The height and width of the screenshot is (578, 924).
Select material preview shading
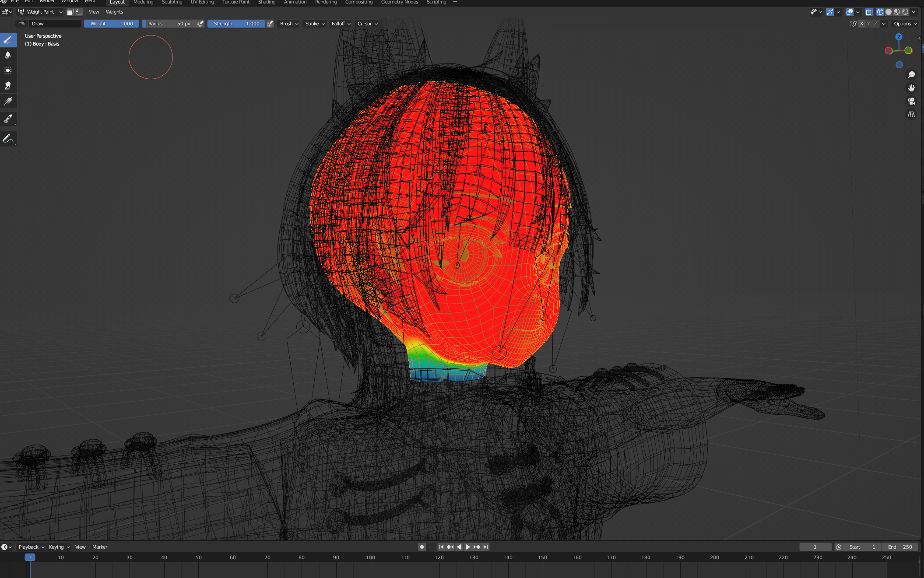coord(897,12)
